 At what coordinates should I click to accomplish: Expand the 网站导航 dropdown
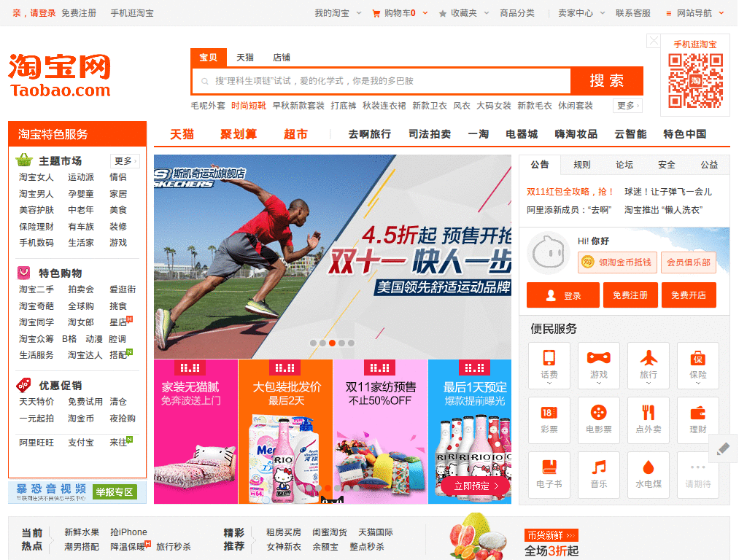click(721, 13)
